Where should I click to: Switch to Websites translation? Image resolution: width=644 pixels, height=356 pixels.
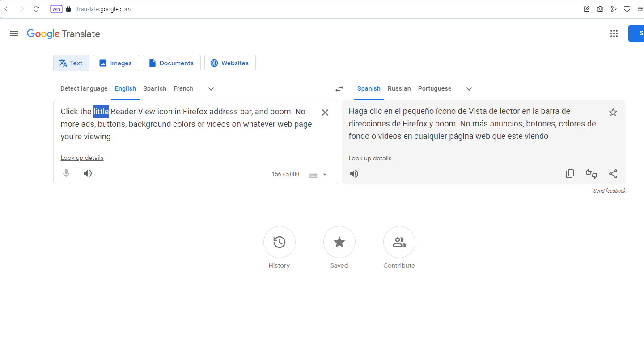click(x=230, y=63)
